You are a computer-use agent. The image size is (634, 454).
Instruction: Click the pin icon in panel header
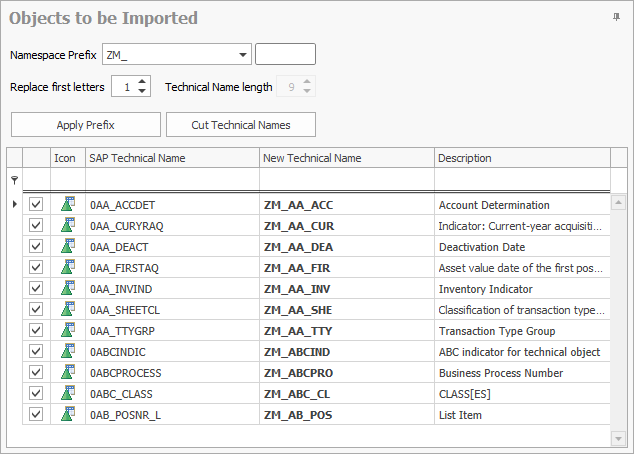point(616,18)
